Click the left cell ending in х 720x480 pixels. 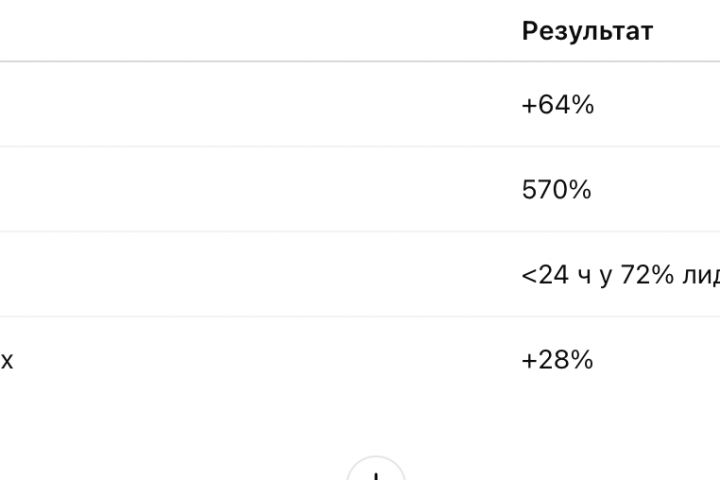coord(7,360)
